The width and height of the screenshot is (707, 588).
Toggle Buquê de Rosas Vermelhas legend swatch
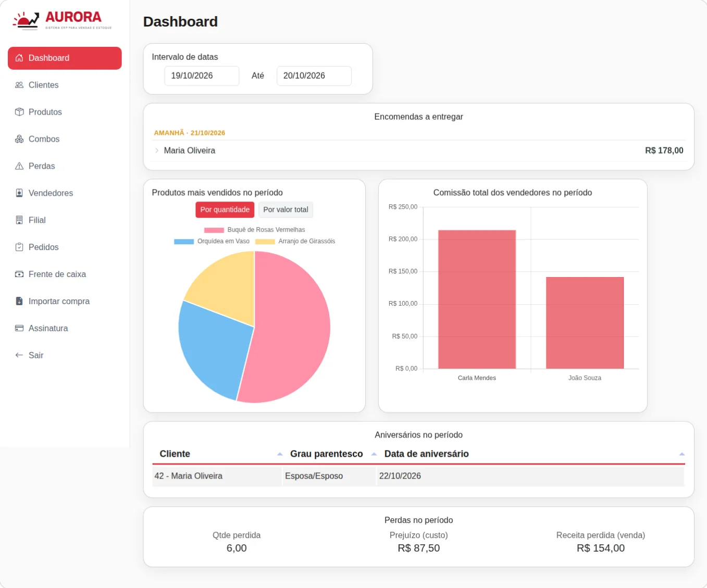coord(214,230)
